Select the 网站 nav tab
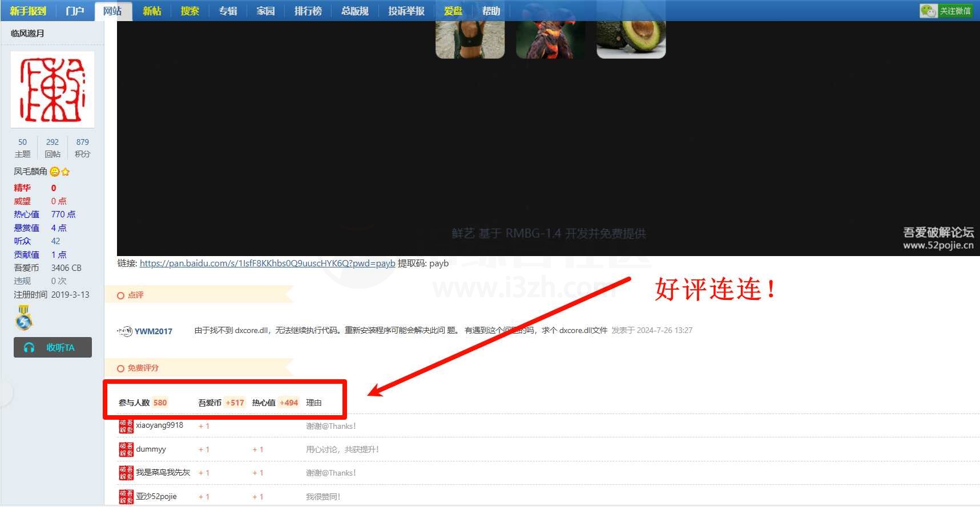Image resolution: width=980 pixels, height=507 pixels. (112, 11)
